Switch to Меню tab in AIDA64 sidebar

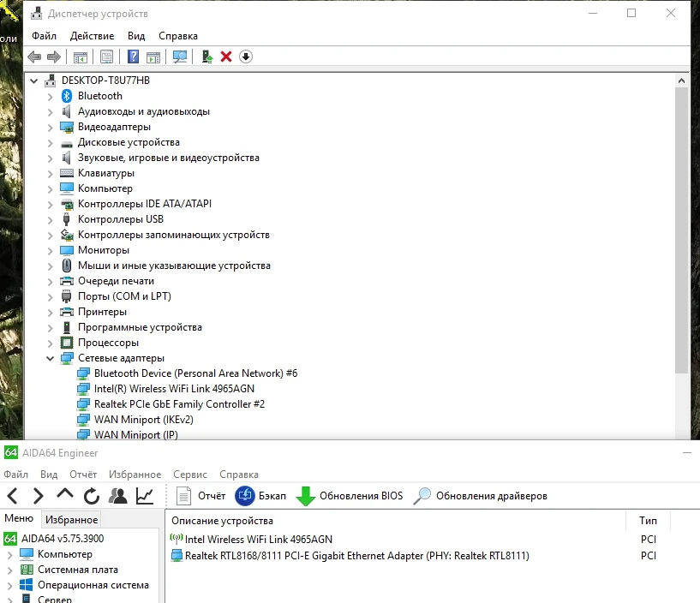(19, 518)
